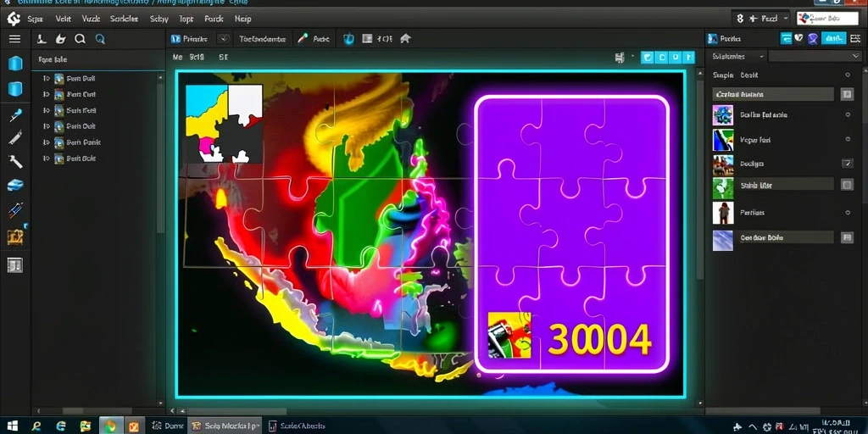The height and width of the screenshot is (434, 868).
Task: Click the horizontal scrollbar below the canvas
Action: 435,411
